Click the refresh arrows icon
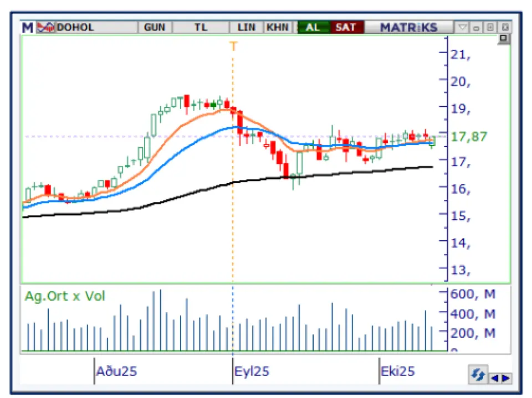532x398 pixels. tap(477, 375)
